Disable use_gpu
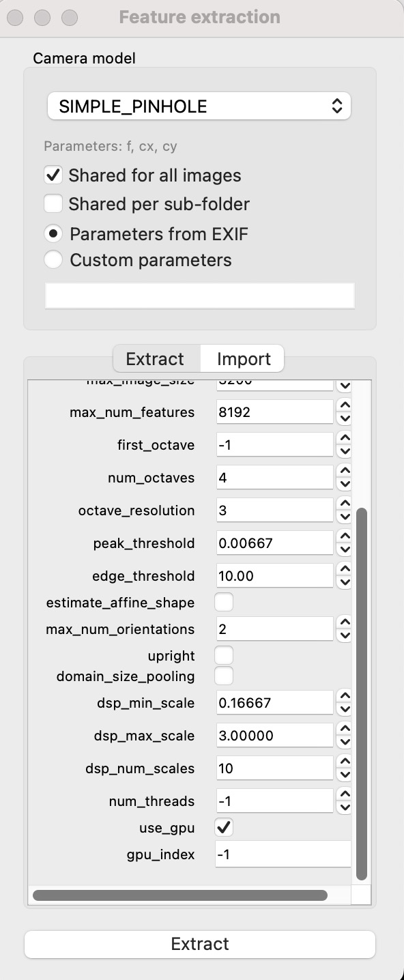This screenshot has height=980, width=404. pyautogui.click(x=222, y=827)
